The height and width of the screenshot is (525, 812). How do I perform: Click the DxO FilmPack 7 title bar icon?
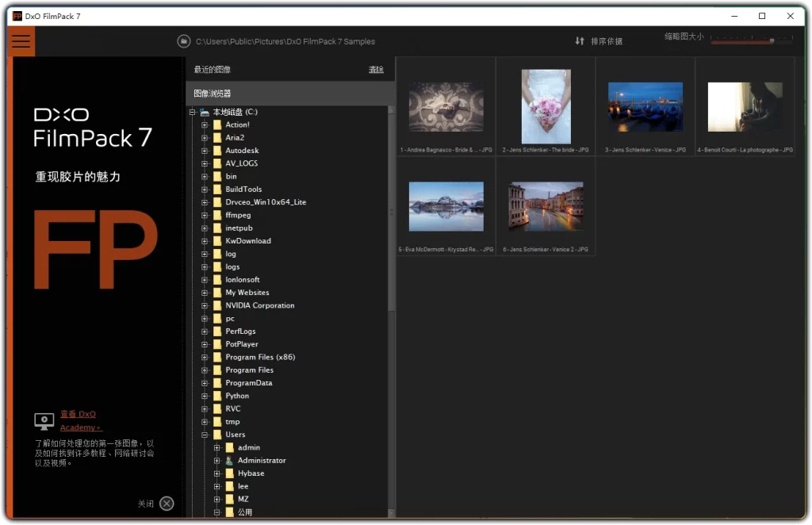point(17,16)
